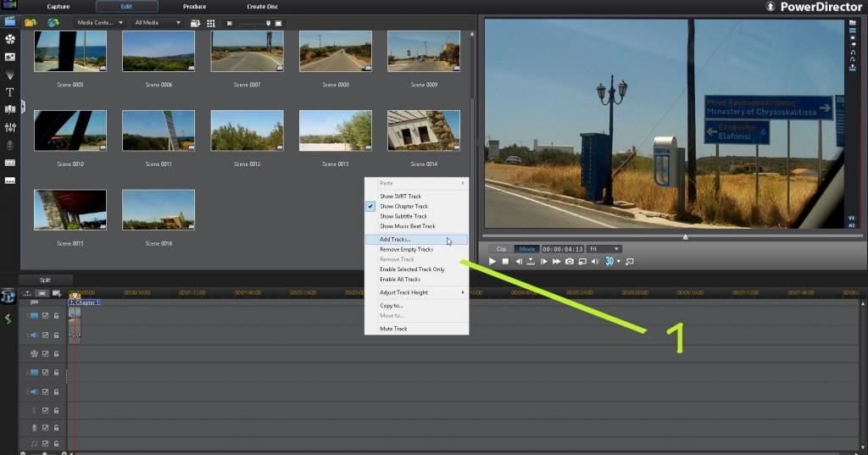Toggle enable checkbox for audio track 2
868x455 pixels.
click(x=46, y=392)
